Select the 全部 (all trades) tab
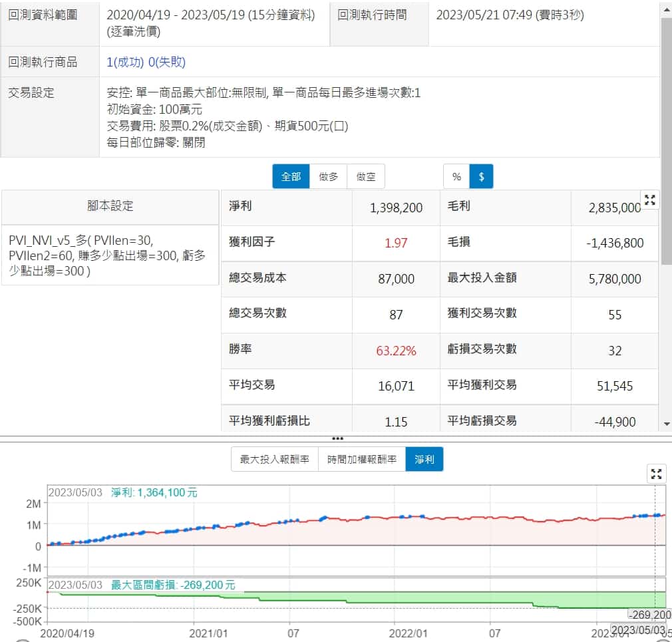This screenshot has height=642, width=672. coord(291,176)
